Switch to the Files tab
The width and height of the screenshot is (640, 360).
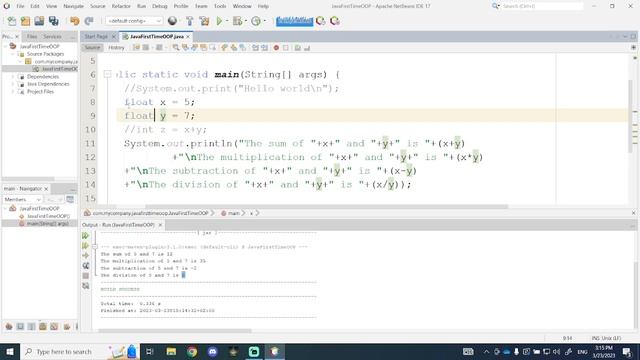[32, 36]
